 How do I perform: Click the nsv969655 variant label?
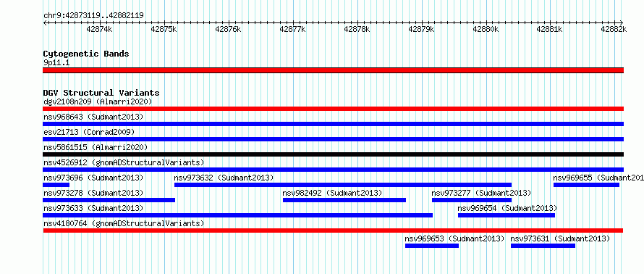[598, 178]
